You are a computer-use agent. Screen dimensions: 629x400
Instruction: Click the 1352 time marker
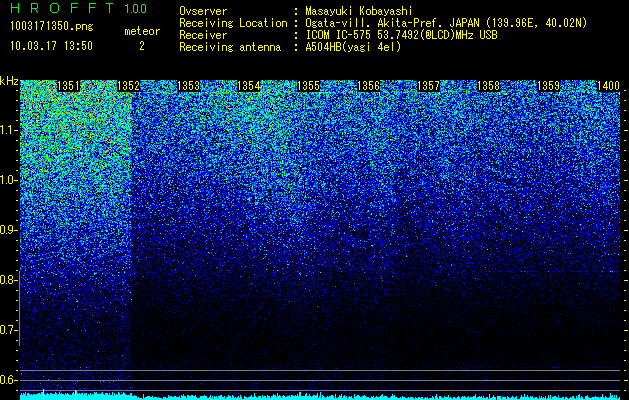[x=128, y=86]
